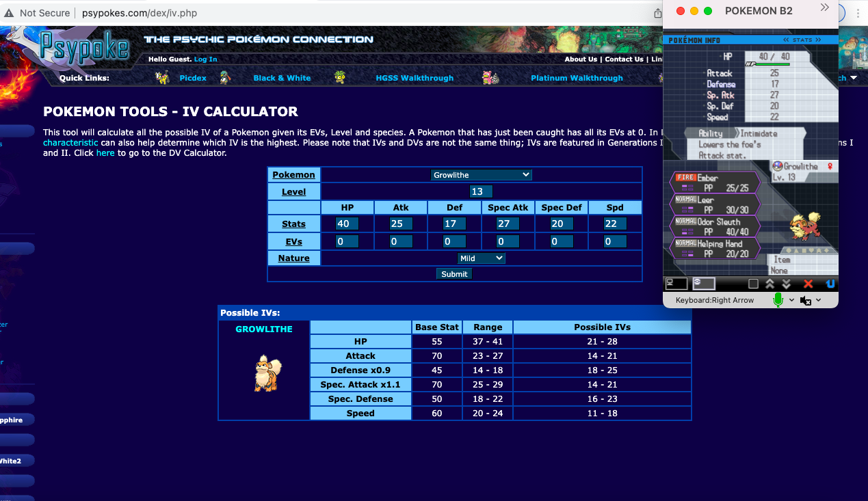Click the Submit button
868x501 pixels.
click(x=454, y=274)
